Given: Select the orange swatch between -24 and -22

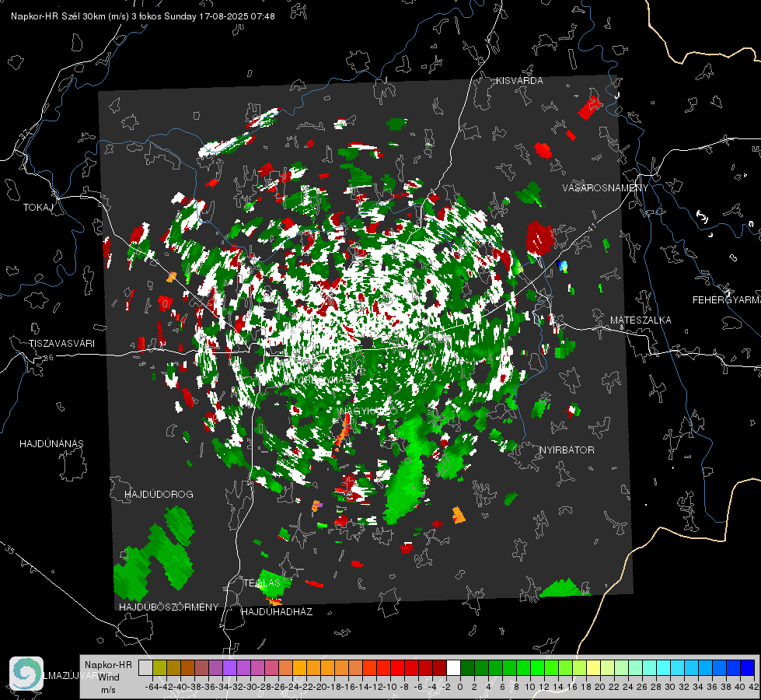Looking at the screenshot, I should [x=299, y=667].
